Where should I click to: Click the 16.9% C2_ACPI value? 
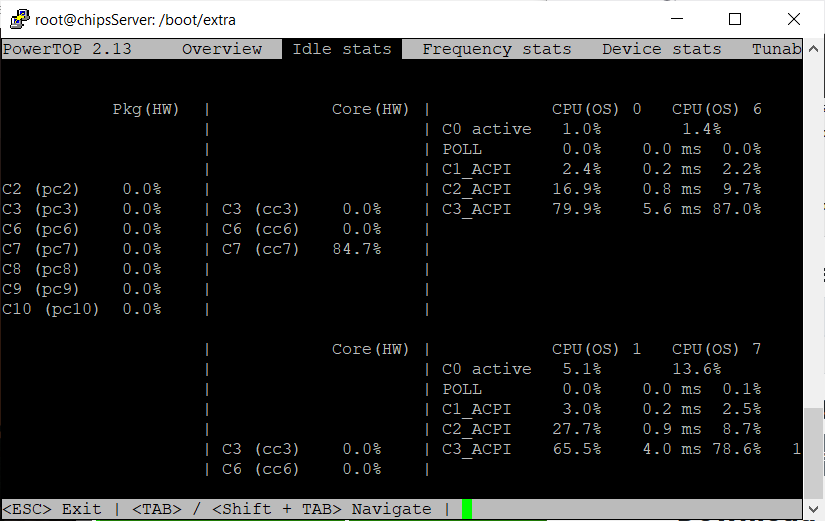coord(577,189)
